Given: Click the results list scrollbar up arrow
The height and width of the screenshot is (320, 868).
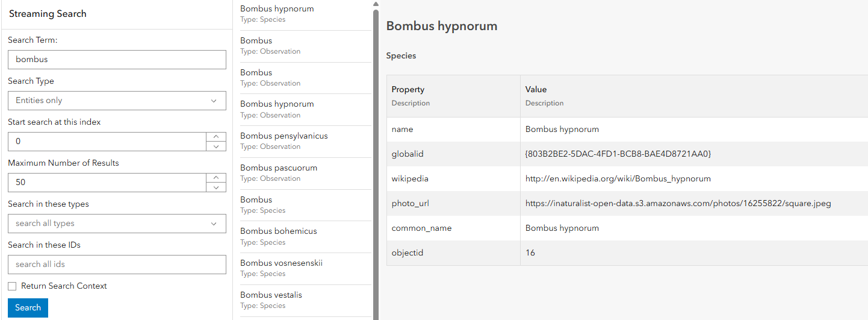Looking at the screenshot, I should pos(376,4).
